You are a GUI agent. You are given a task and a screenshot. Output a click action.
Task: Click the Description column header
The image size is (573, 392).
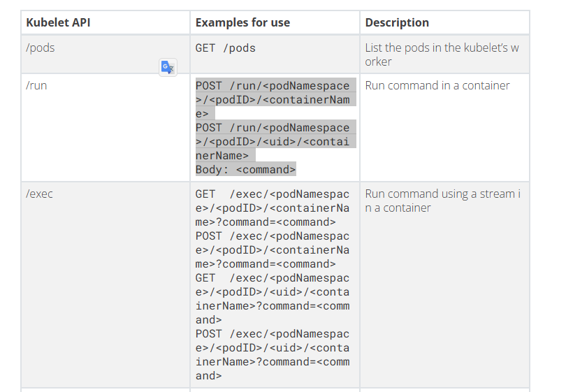(x=397, y=22)
